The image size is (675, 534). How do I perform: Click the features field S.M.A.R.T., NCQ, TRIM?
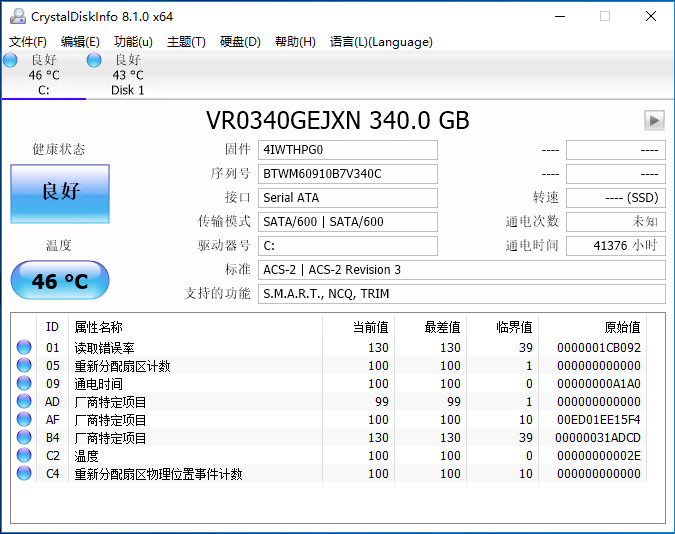462,294
